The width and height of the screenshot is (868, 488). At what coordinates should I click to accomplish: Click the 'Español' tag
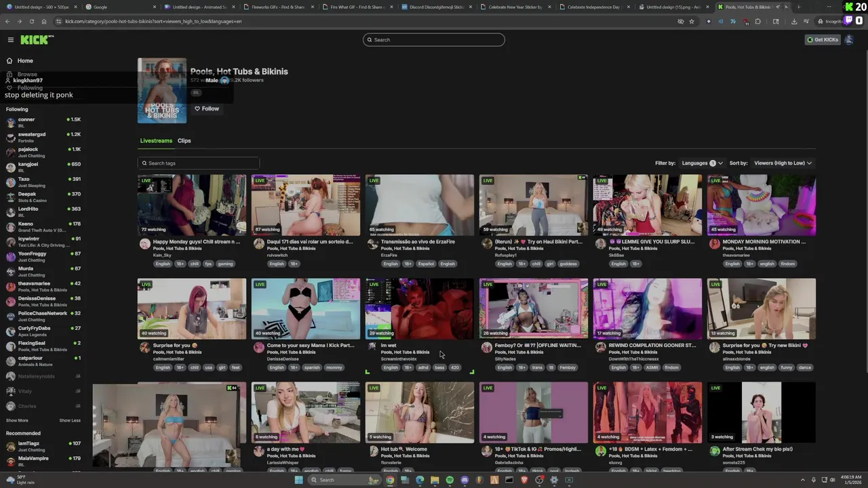click(x=426, y=264)
